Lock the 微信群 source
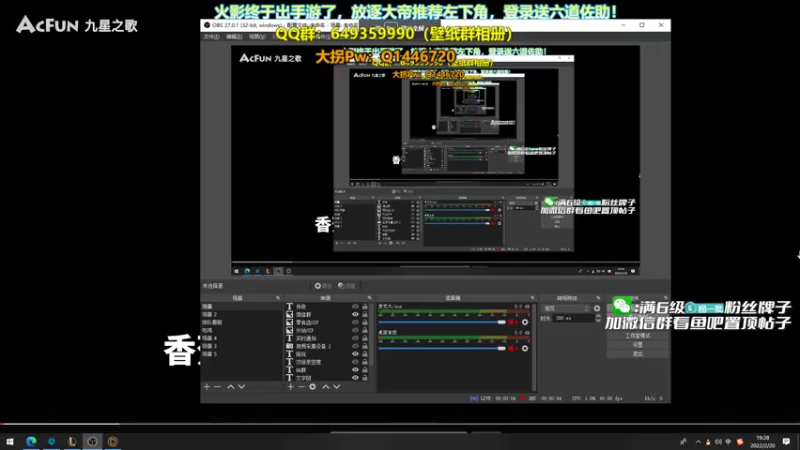 pos(365,315)
